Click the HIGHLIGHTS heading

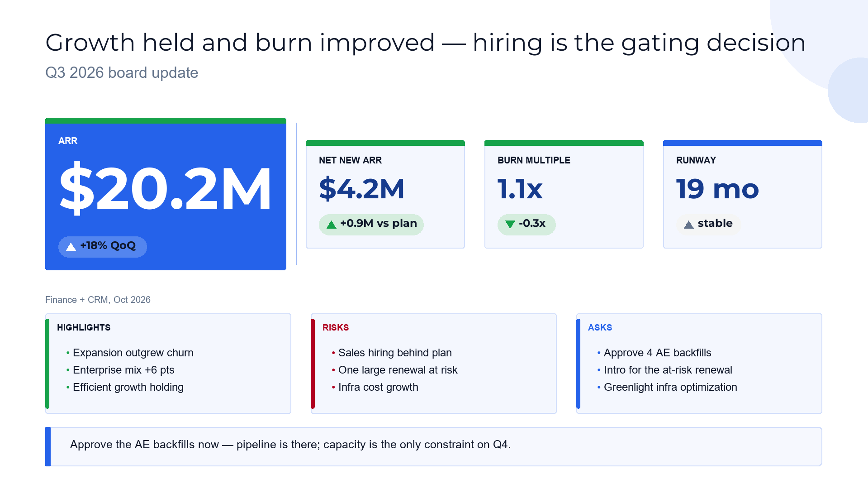[x=84, y=328]
